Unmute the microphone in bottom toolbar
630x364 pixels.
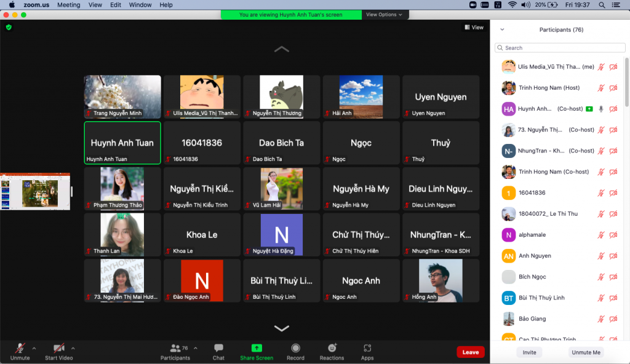click(x=20, y=349)
